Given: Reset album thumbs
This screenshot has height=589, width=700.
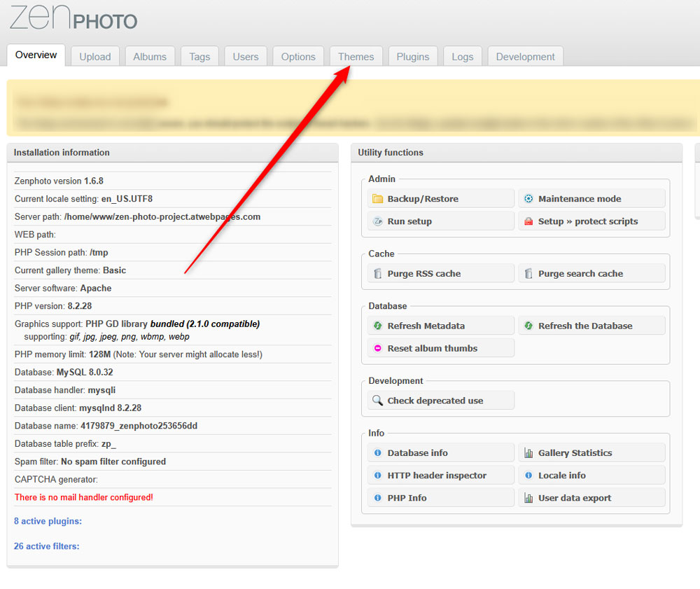Looking at the screenshot, I should pos(440,347).
